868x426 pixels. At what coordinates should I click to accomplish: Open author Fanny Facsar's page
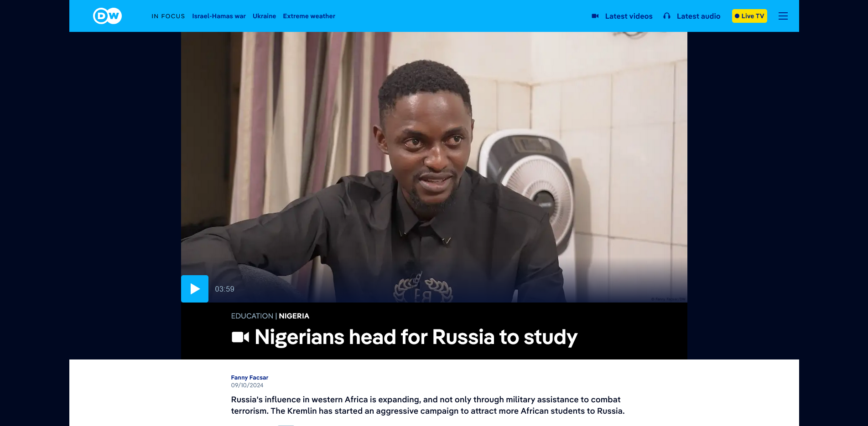[x=249, y=377]
